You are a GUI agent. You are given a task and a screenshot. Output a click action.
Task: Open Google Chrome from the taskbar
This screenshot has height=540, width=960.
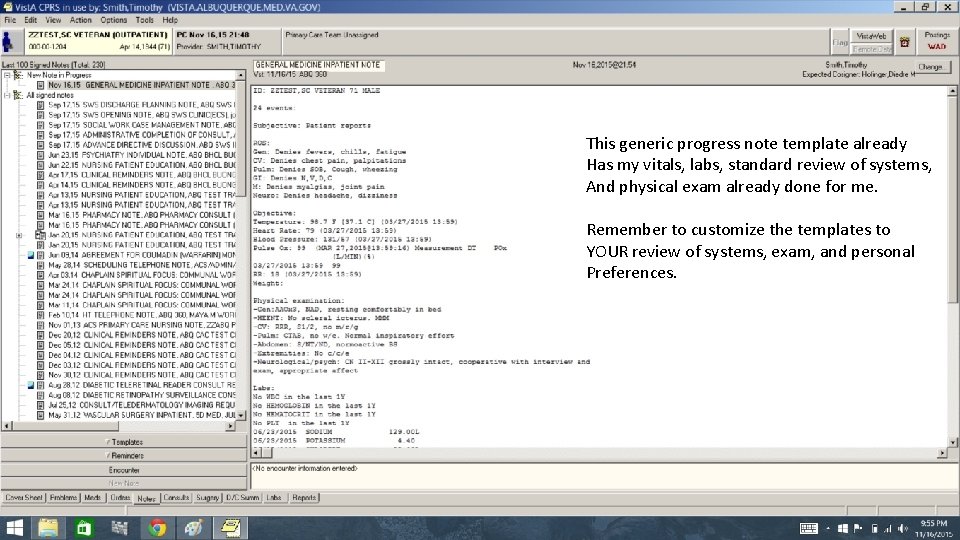(157, 528)
